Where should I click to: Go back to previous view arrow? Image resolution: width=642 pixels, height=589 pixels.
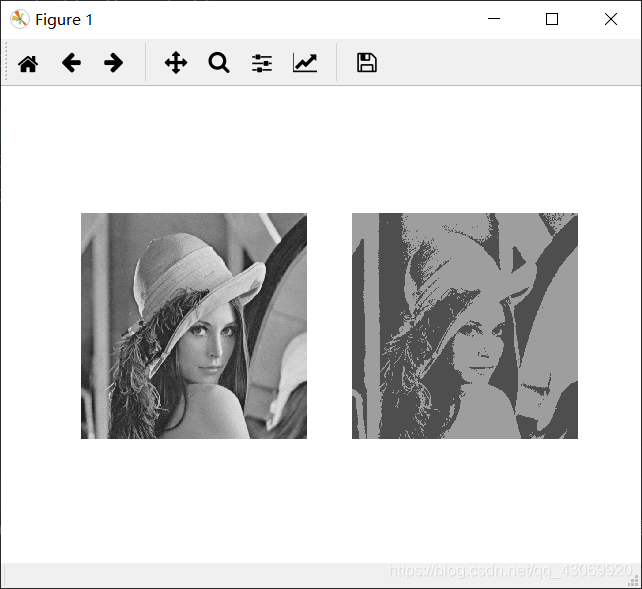click(71, 63)
